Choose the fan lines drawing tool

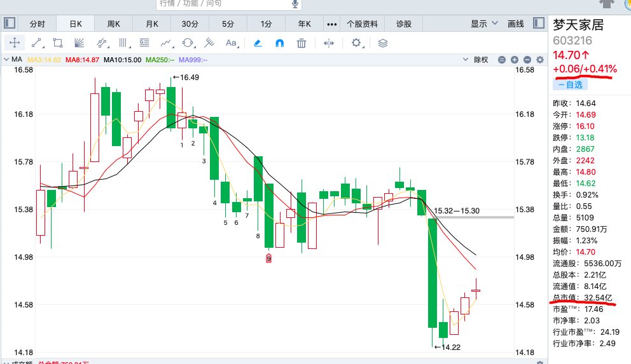tap(80, 43)
